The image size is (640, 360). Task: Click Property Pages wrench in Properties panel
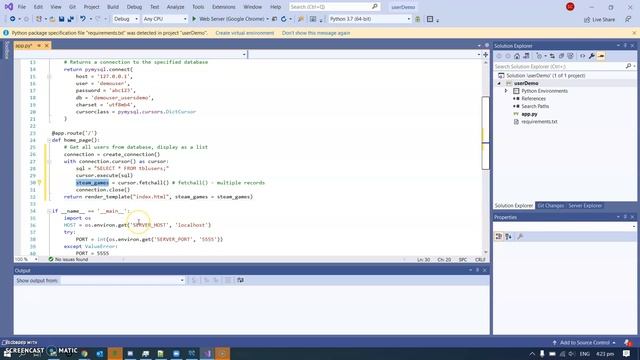click(520, 236)
